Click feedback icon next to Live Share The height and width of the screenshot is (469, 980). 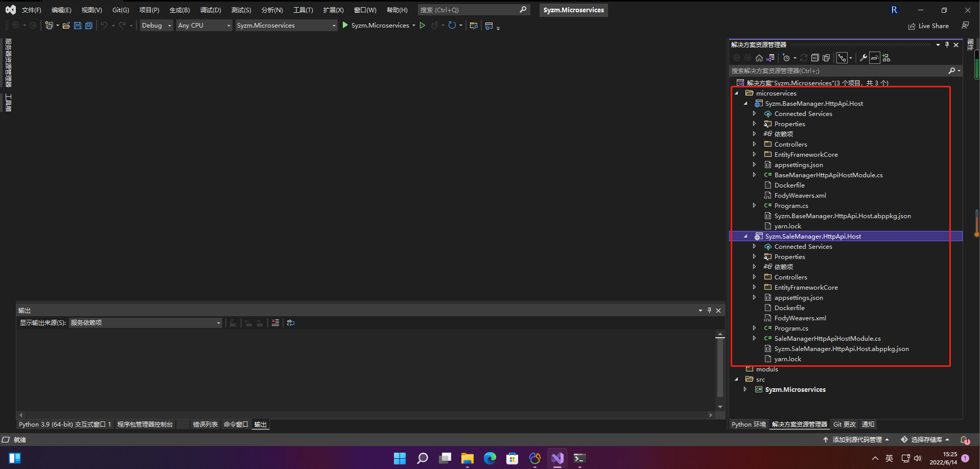pyautogui.click(x=965, y=26)
